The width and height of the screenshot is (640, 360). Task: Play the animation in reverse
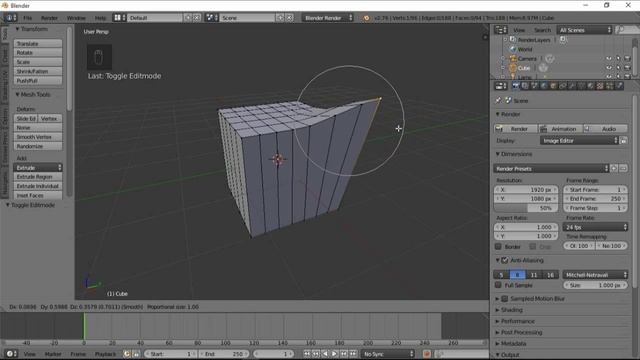pos(325,354)
